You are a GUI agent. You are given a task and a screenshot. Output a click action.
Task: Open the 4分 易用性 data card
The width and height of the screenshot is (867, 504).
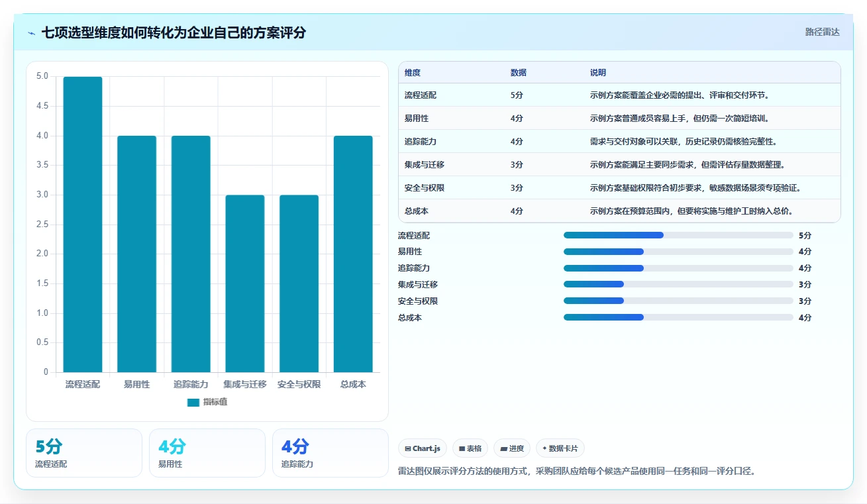[207, 453]
